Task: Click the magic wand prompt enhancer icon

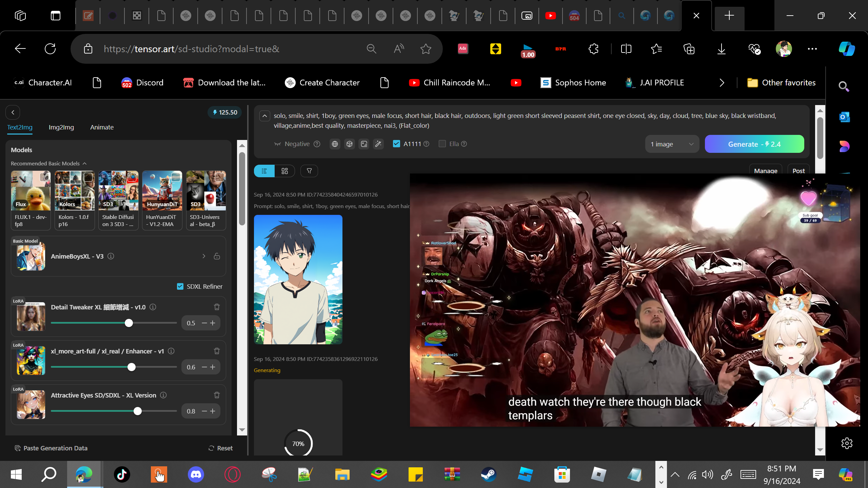Action: click(x=378, y=144)
